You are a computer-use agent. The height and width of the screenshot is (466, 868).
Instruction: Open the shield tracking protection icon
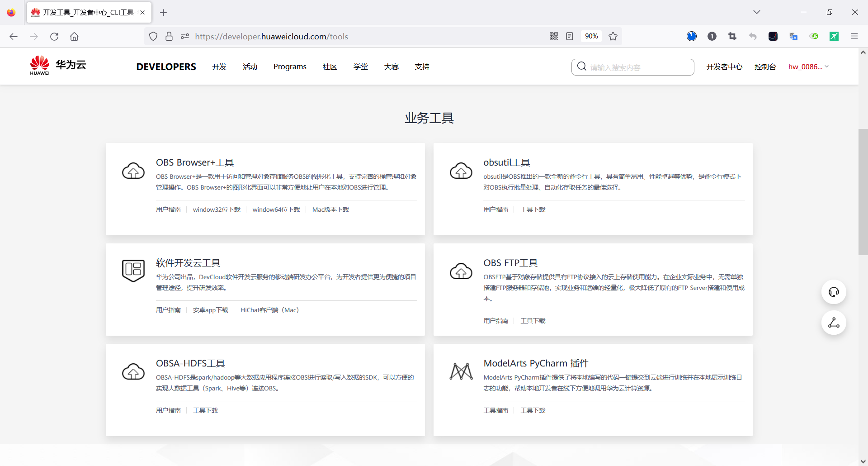pyautogui.click(x=153, y=36)
